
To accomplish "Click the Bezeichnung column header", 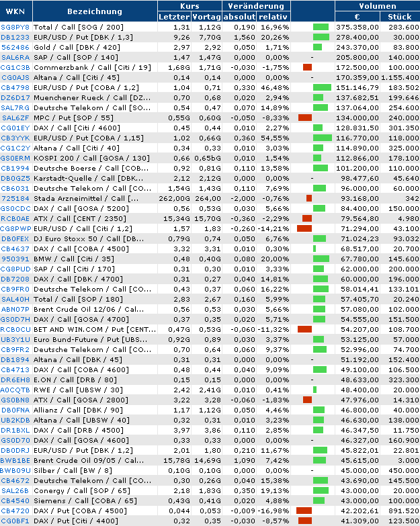I will [95, 11].
